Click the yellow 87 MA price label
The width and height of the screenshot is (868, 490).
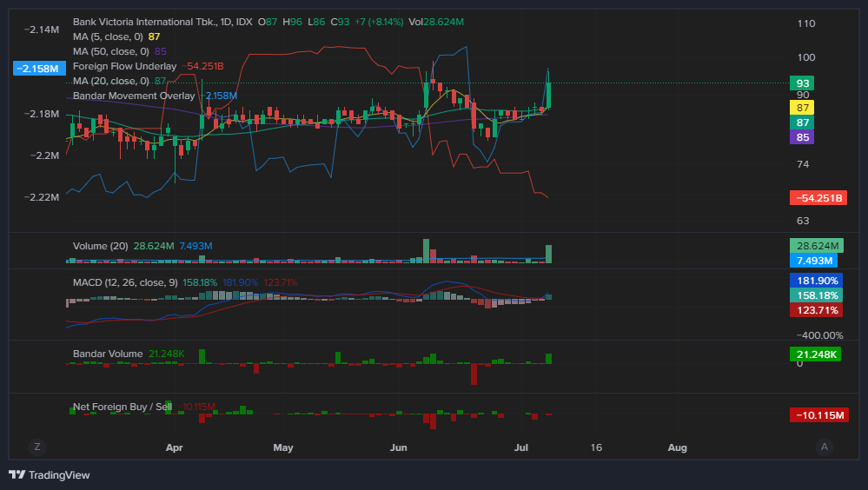tap(802, 108)
